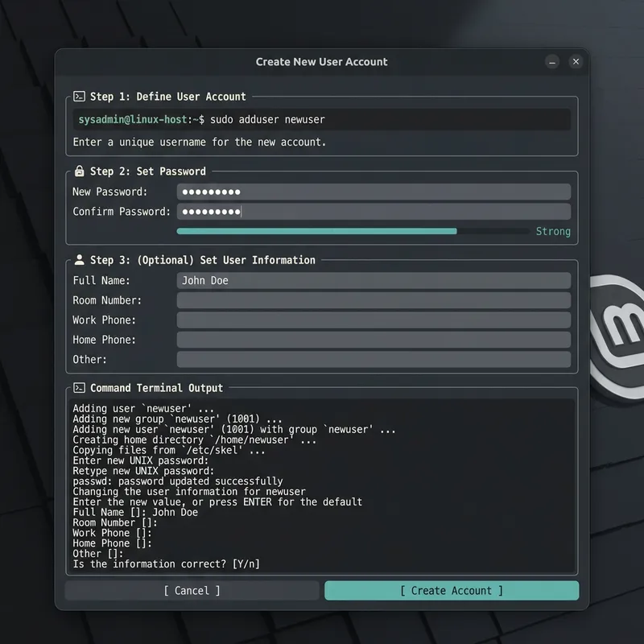The height and width of the screenshot is (644, 644).
Task: Click 'passwd: password updated successfully' line
Action: 177,481
